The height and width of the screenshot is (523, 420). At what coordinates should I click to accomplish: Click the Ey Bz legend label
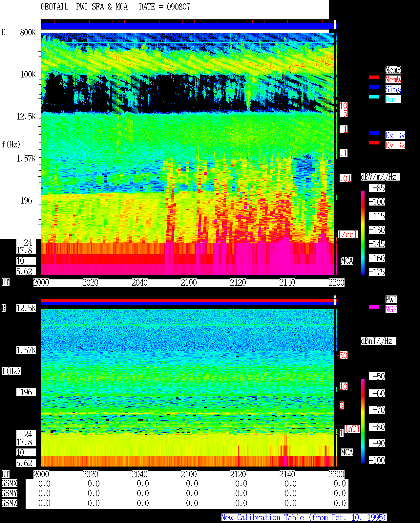(x=395, y=145)
